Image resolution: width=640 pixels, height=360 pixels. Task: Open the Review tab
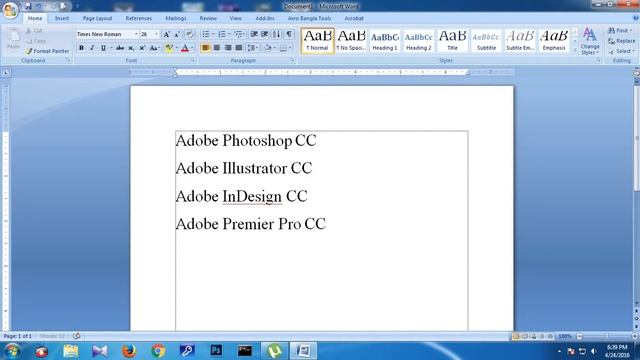coord(208,18)
